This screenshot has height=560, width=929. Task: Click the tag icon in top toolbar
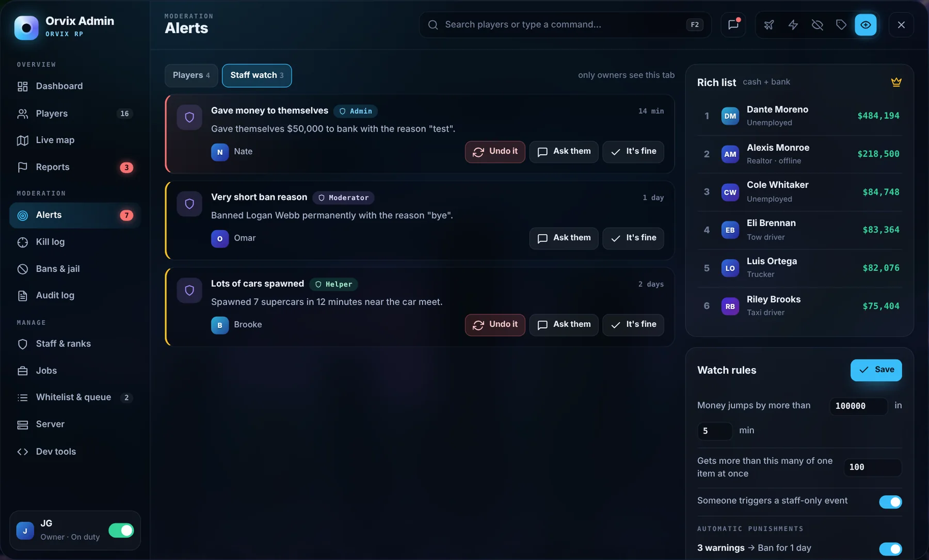tap(841, 25)
